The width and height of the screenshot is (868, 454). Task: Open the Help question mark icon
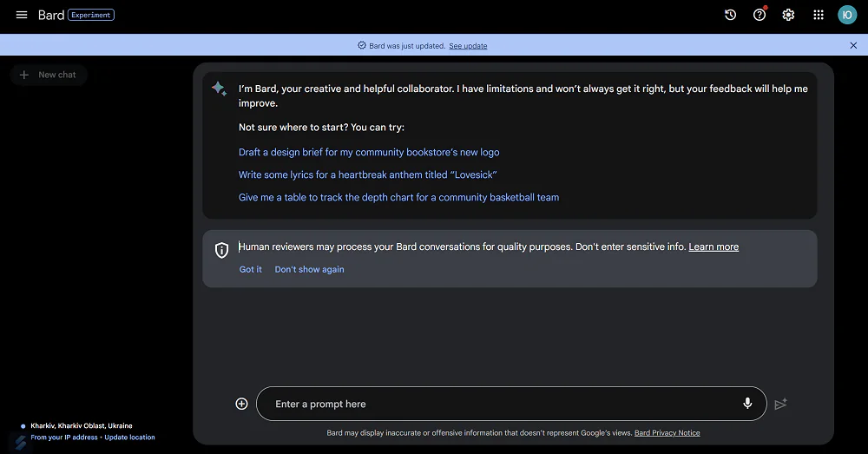pos(759,15)
